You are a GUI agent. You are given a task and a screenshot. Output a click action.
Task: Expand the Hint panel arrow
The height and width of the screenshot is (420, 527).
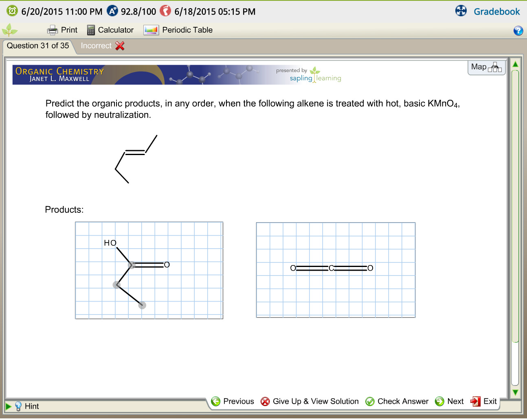tap(8, 406)
